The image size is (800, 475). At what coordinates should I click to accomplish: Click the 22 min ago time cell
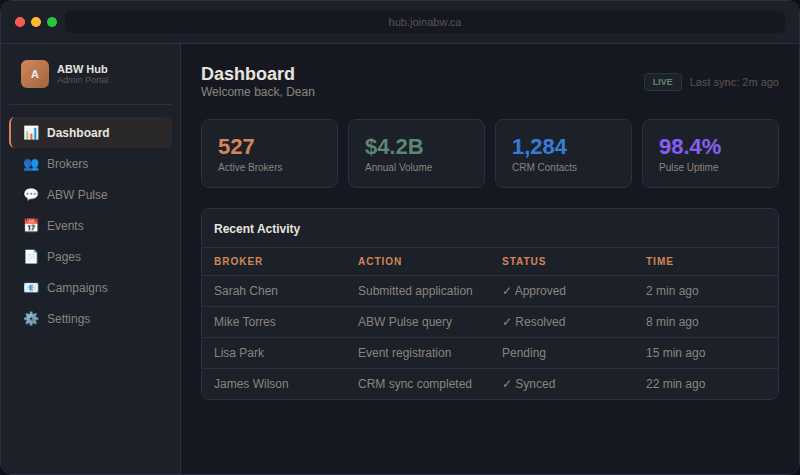pos(676,384)
